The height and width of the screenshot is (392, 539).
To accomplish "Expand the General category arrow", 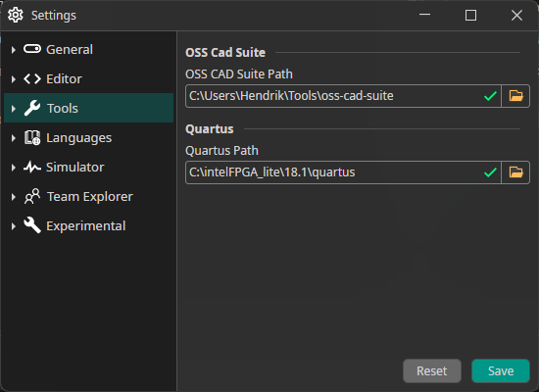I will click(14, 50).
